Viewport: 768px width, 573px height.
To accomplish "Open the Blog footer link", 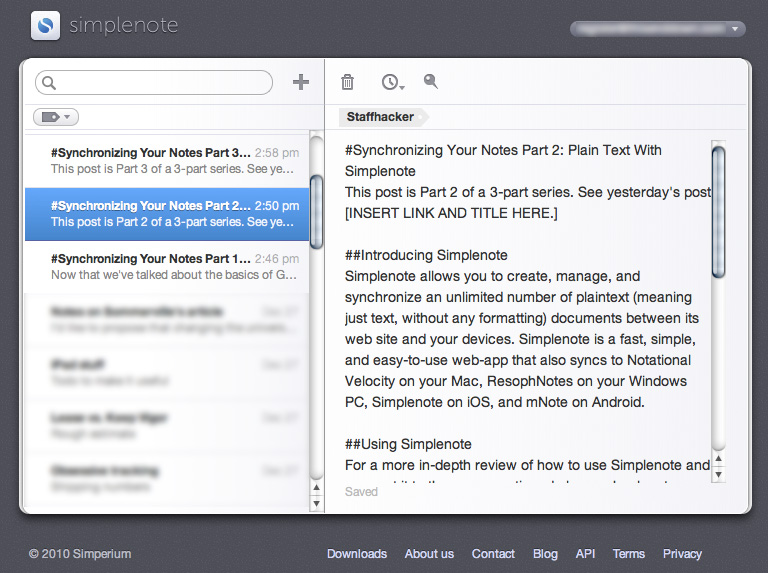I will (x=545, y=554).
